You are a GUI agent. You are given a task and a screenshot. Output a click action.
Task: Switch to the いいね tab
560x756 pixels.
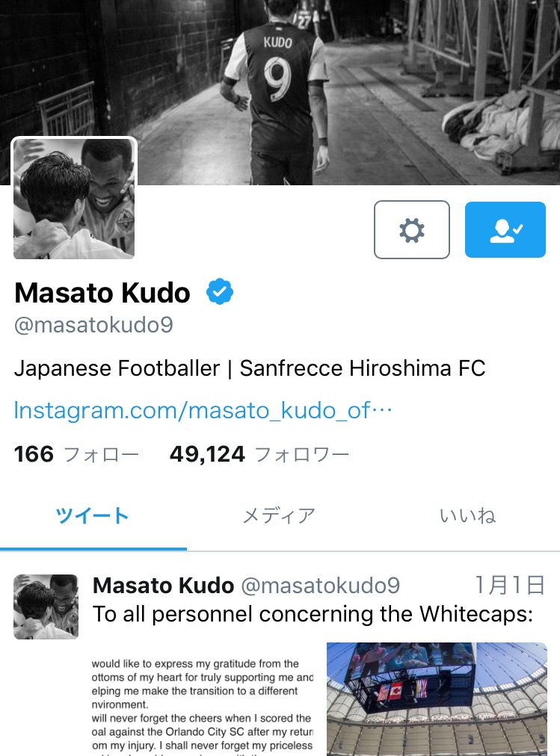(467, 516)
